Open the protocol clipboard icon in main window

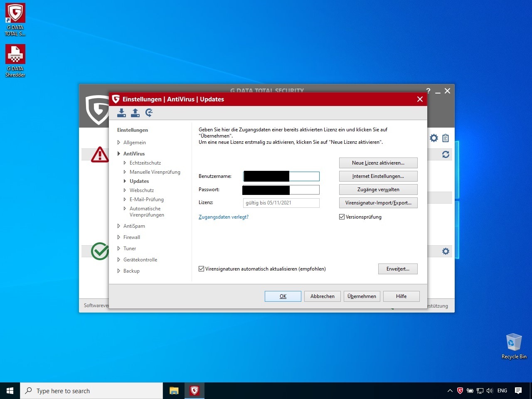[446, 138]
